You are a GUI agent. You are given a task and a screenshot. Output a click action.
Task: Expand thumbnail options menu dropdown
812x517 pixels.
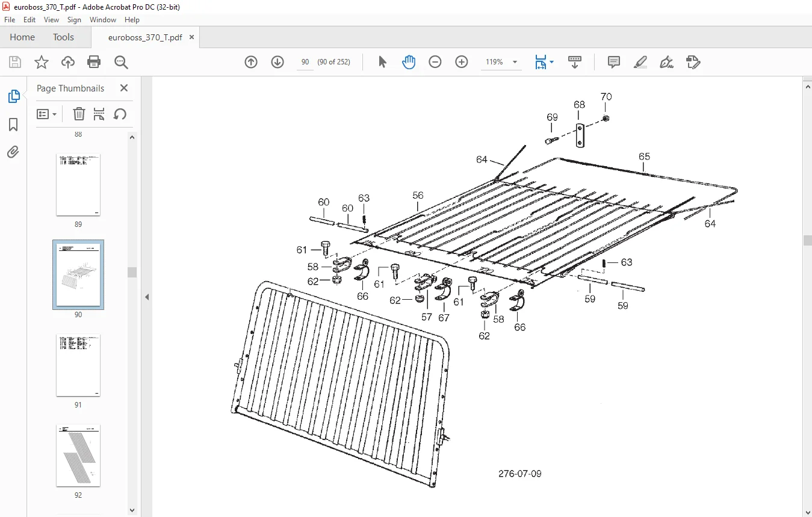tap(47, 114)
